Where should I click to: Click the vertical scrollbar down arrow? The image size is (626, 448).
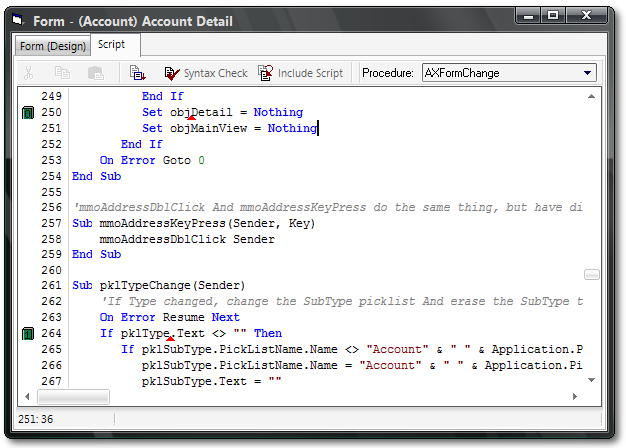pyautogui.click(x=592, y=380)
